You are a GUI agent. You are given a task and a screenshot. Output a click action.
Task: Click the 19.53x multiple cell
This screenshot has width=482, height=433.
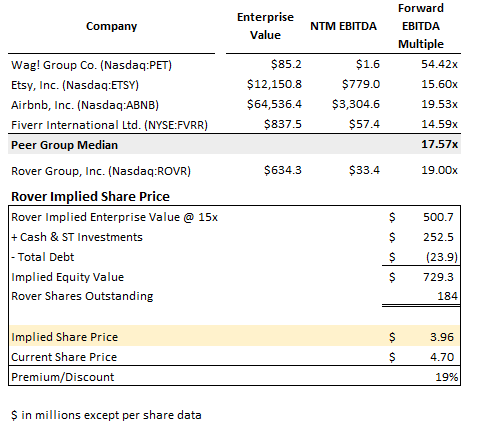pyautogui.click(x=440, y=104)
